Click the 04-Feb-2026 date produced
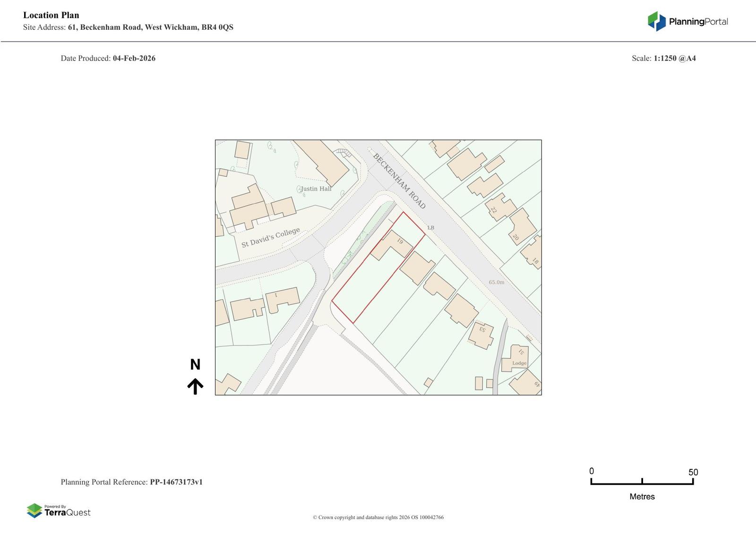Screen dimensions: 756x535 [x=134, y=58]
